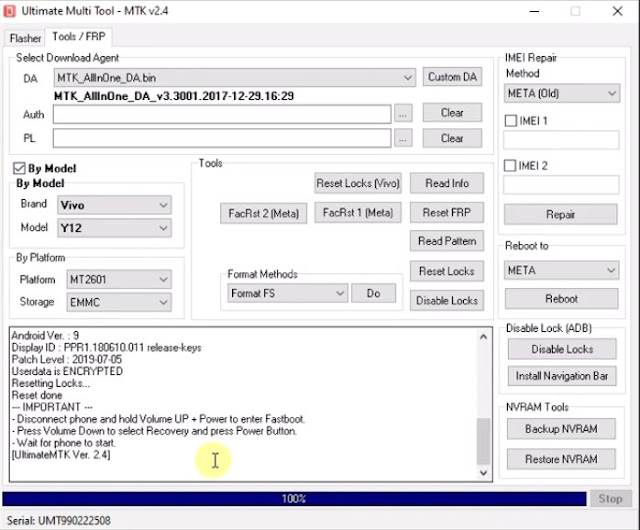Open the Format Methods dropdown
Image resolution: width=640 pixels, height=530 pixels.
[288, 294]
